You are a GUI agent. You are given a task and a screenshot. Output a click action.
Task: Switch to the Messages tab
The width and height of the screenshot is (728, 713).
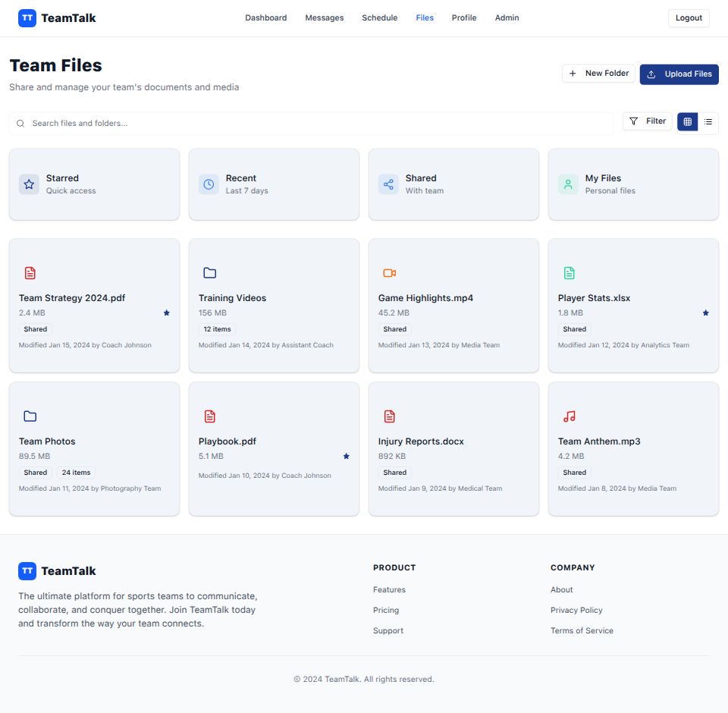tap(325, 17)
